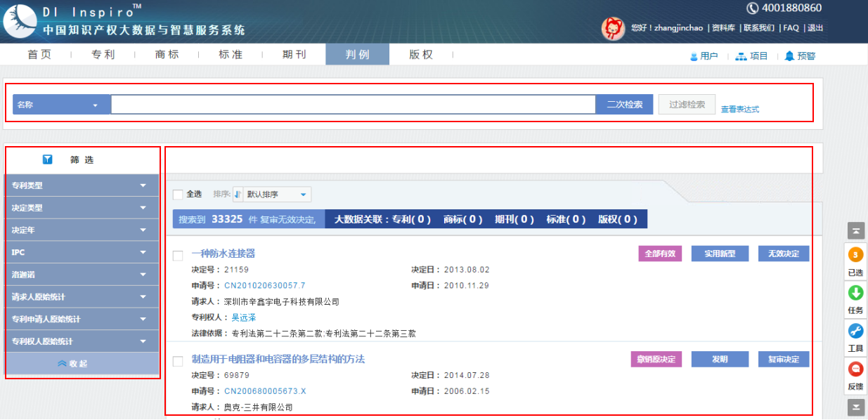Click the scroll-to-bottom icon in right sidebar
The width and height of the screenshot is (868, 420).
point(855,407)
